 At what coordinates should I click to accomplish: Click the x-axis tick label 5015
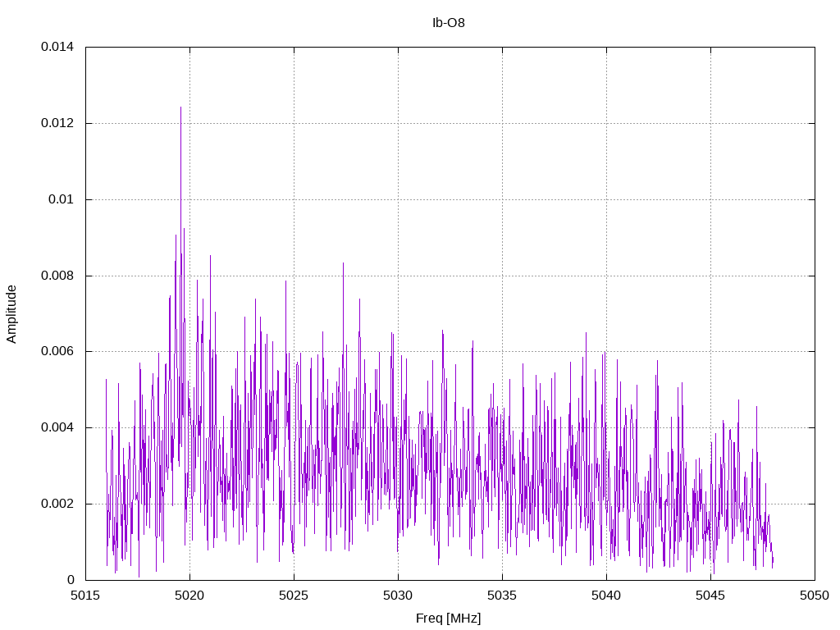[x=85, y=596]
